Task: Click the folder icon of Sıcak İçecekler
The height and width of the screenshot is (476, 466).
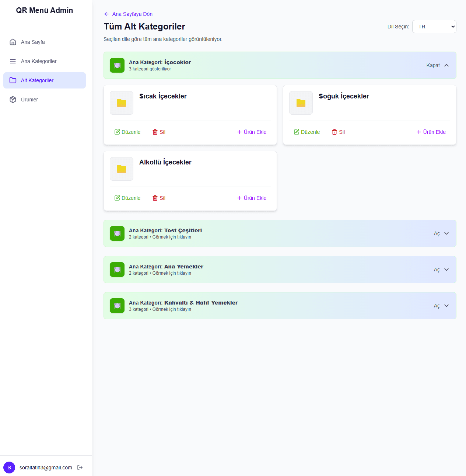Action: [122, 103]
